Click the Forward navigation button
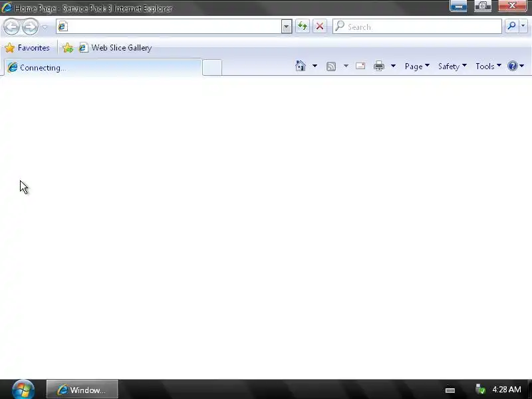This screenshot has height=399, width=532. tap(30, 27)
